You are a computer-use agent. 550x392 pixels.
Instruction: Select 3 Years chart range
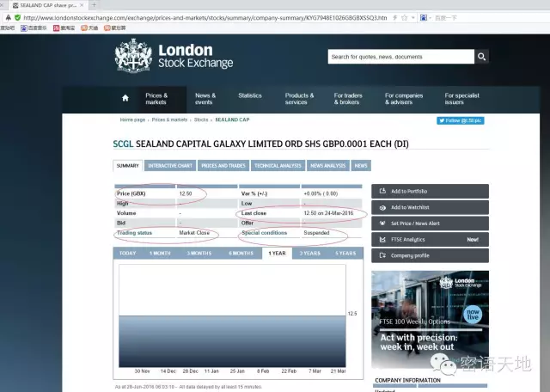tap(310, 253)
